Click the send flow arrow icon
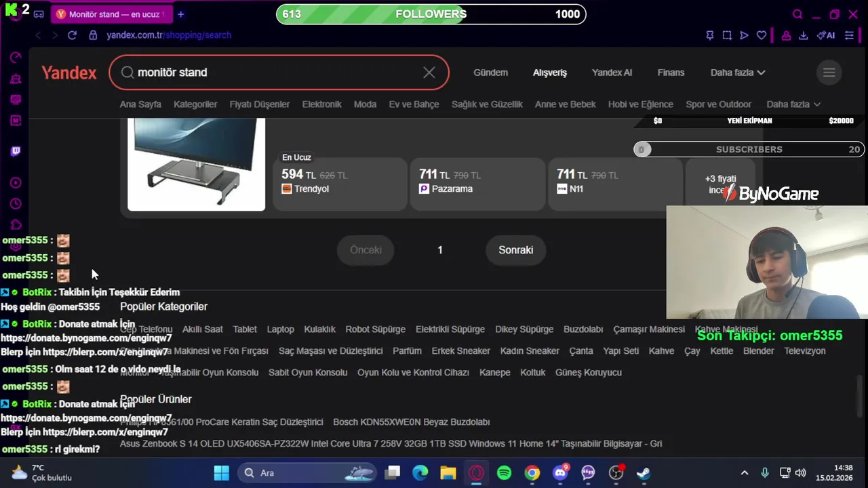This screenshot has height=488, width=868. [x=744, y=35]
